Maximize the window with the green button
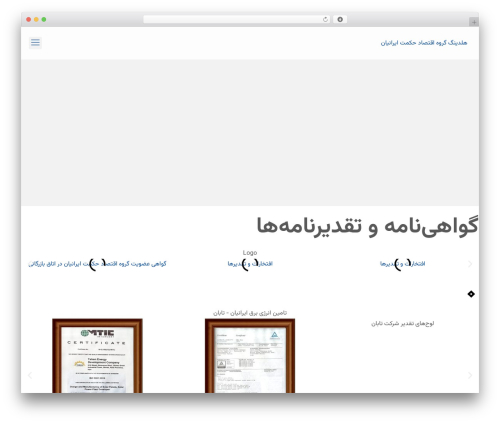This screenshot has height=423, width=500. click(x=44, y=20)
